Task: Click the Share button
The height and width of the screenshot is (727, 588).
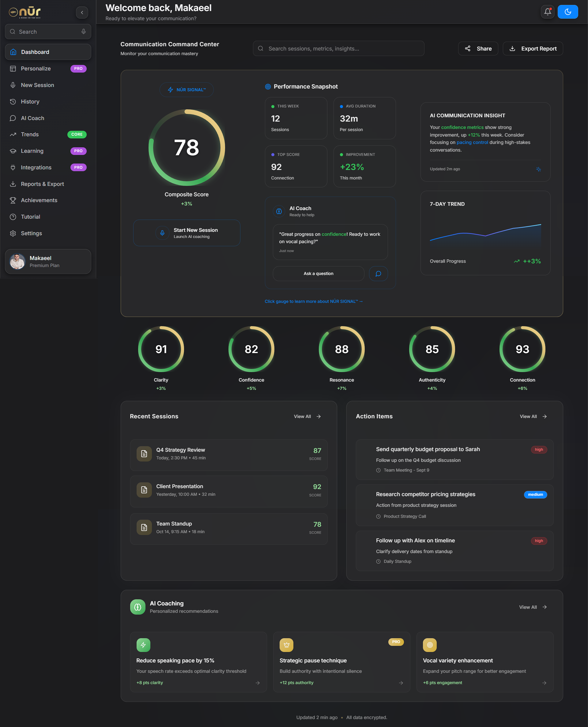Action: click(x=478, y=48)
